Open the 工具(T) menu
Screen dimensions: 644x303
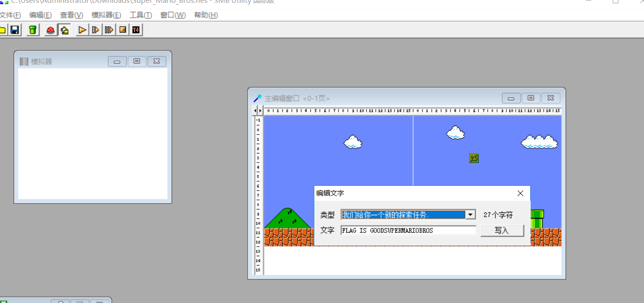point(141,15)
